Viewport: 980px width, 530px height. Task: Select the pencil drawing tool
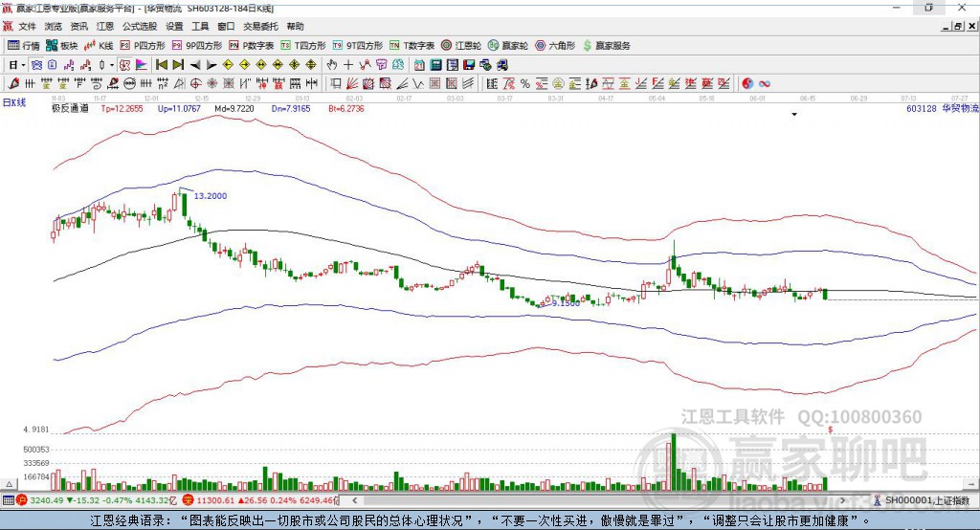coord(13,84)
